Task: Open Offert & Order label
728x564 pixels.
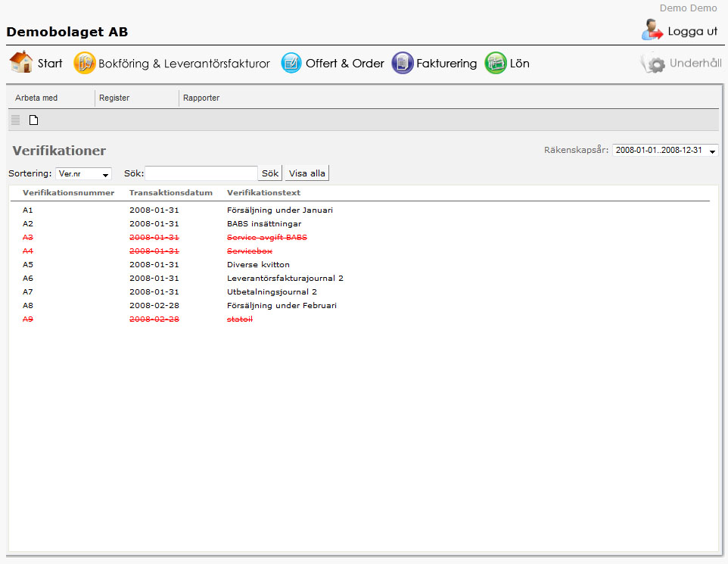Action: pyautogui.click(x=344, y=64)
